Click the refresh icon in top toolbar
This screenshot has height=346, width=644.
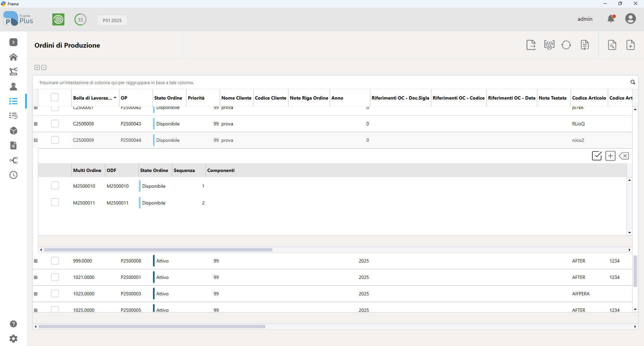566,45
